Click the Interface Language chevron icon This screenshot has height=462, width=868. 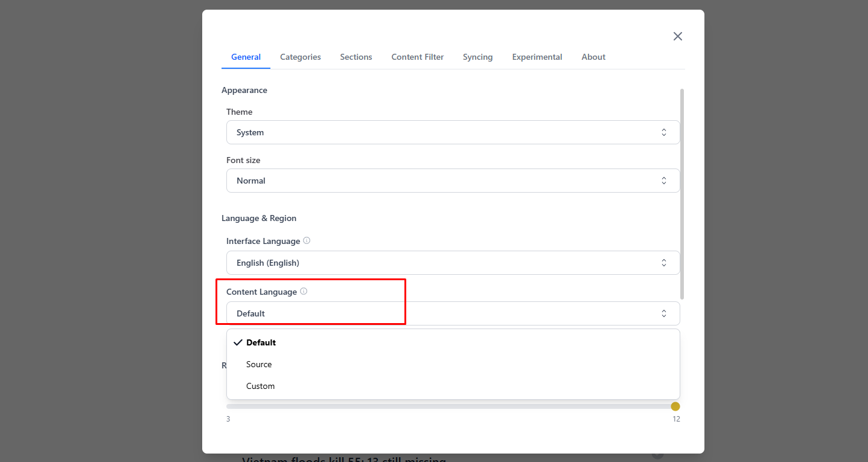tap(664, 263)
